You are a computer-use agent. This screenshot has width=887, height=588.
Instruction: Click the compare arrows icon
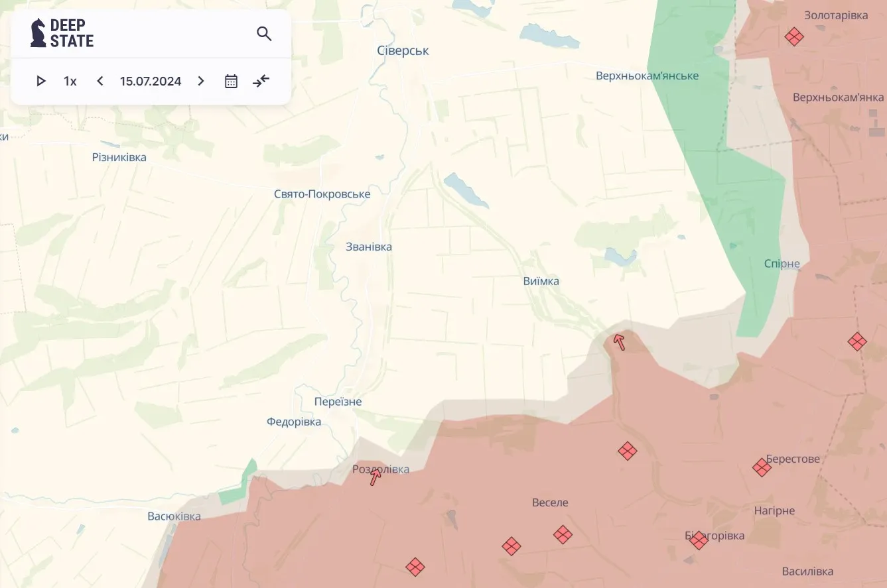(261, 81)
